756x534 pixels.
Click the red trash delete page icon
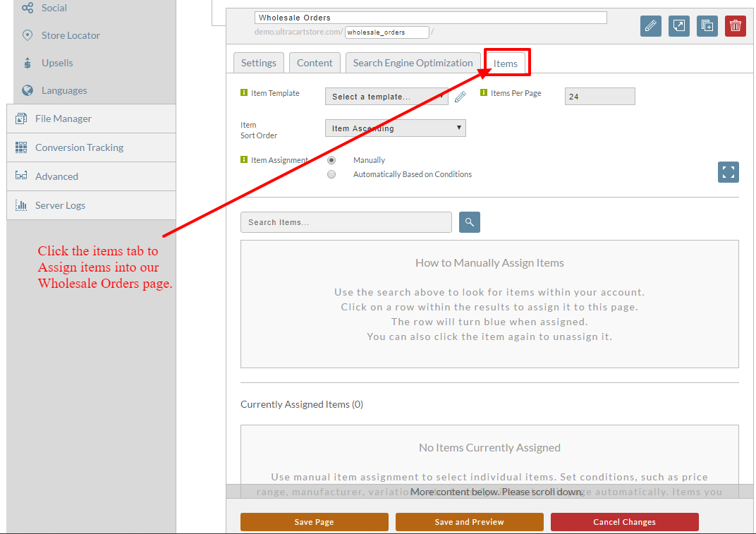tap(735, 26)
